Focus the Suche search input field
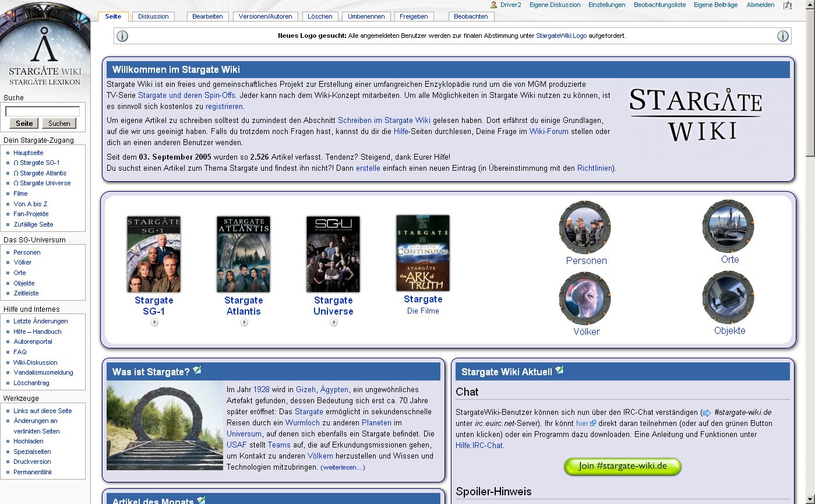 43,111
